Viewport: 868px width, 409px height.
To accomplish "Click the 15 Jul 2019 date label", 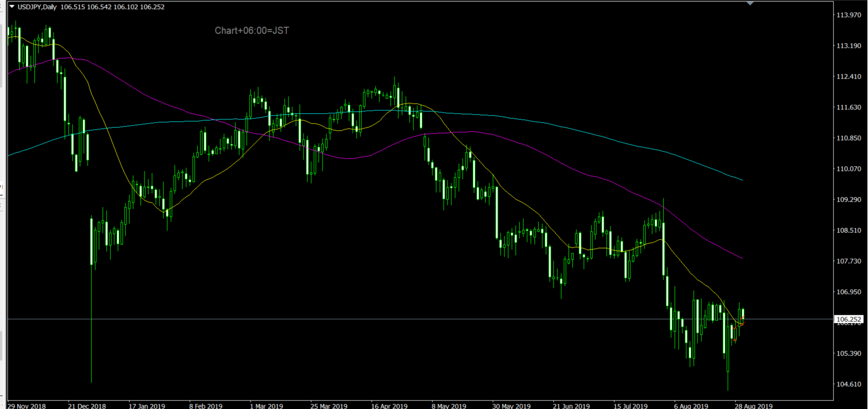I will pos(631,406).
